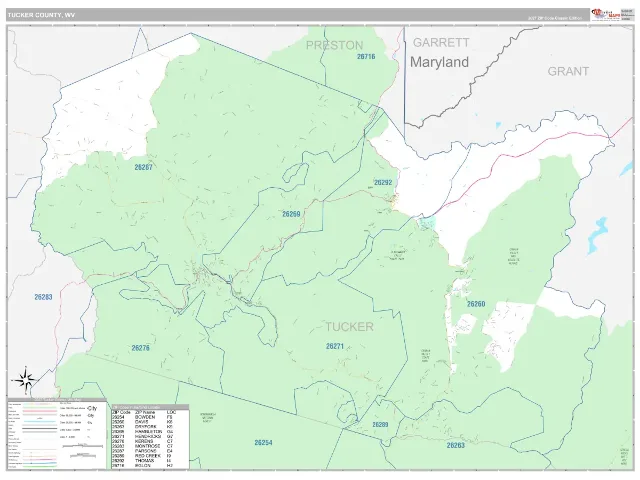Click the GRANT county label
The width and height of the screenshot is (640, 480).
coord(568,71)
